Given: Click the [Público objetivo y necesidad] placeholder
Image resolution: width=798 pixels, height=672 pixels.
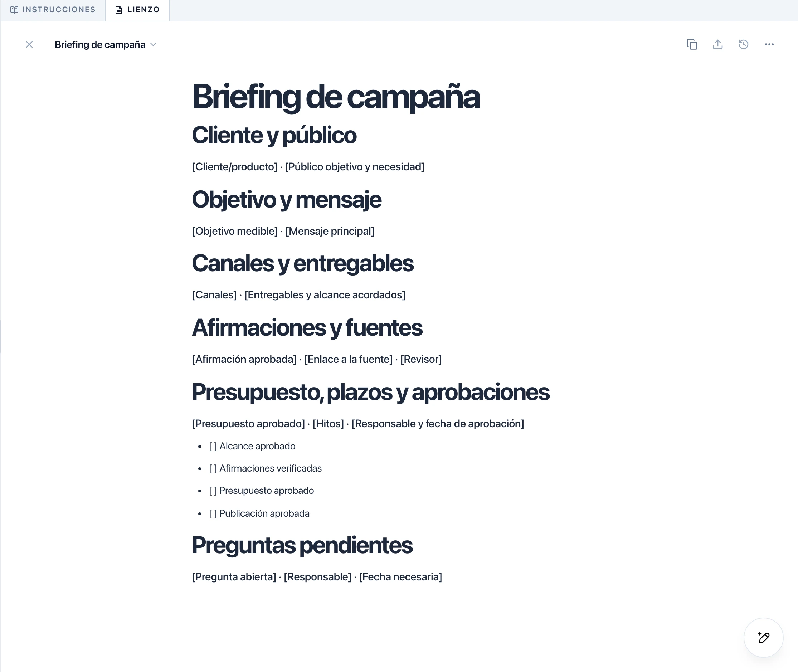Looking at the screenshot, I should (355, 167).
